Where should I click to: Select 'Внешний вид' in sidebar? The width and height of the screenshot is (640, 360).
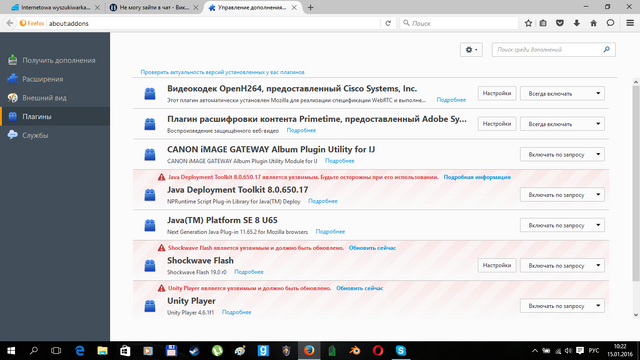[55, 98]
